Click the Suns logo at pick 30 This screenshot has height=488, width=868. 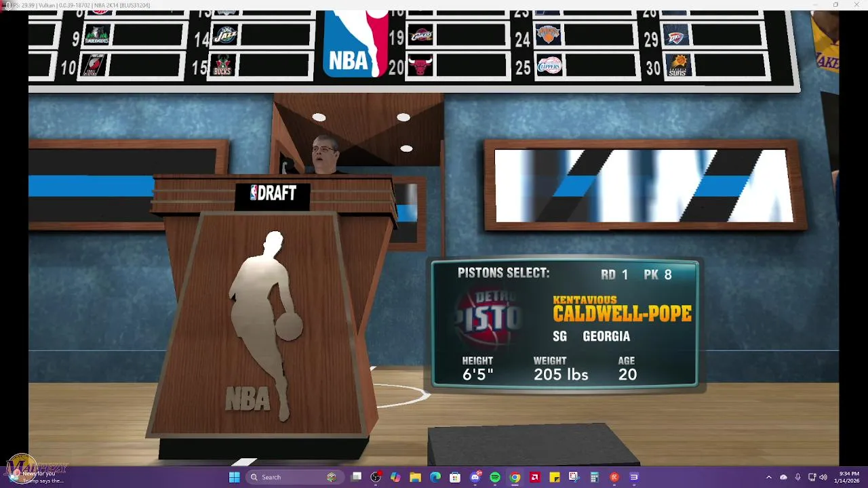679,65
